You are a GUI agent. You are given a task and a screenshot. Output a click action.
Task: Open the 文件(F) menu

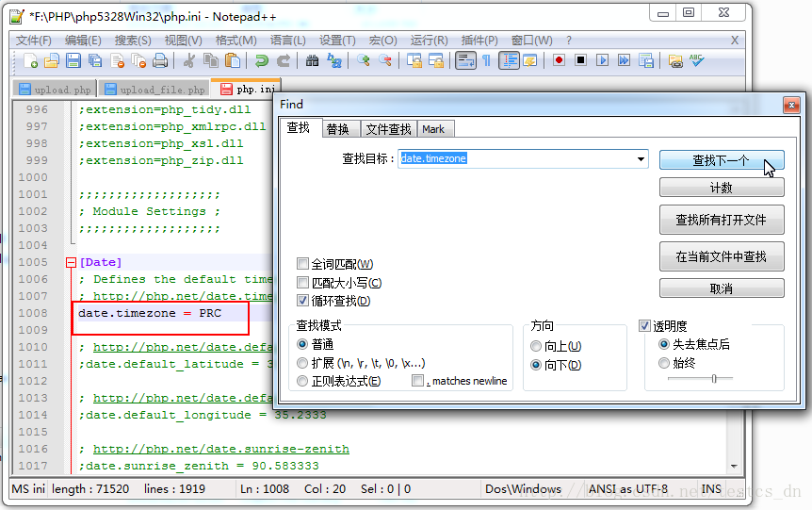coord(34,41)
